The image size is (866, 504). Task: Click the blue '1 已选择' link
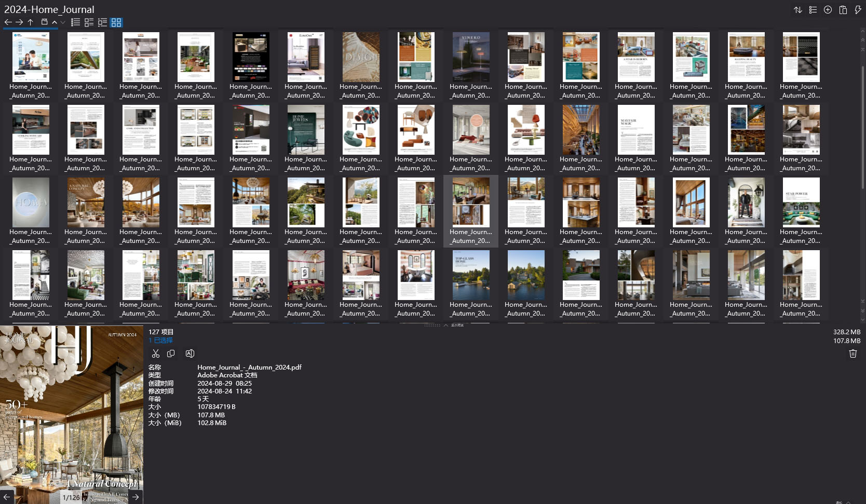(x=160, y=340)
